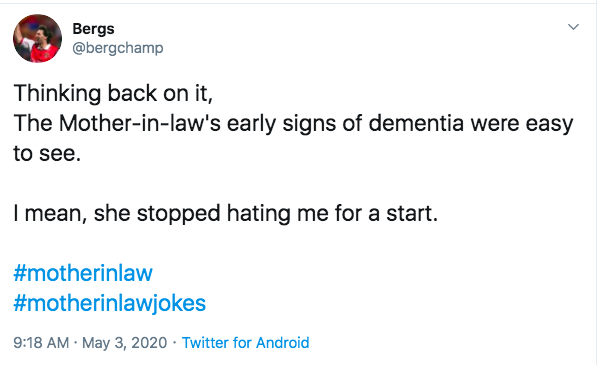Click the word "Mother-in-law's" in the tweet
This screenshot has height=365, width=597.
[140, 123]
